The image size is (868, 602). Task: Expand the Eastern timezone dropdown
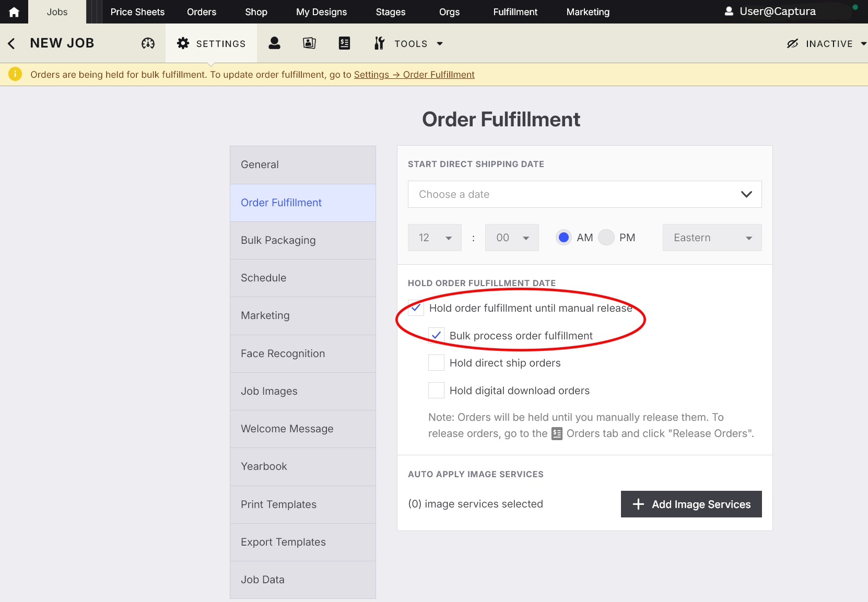(x=712, y=238)
